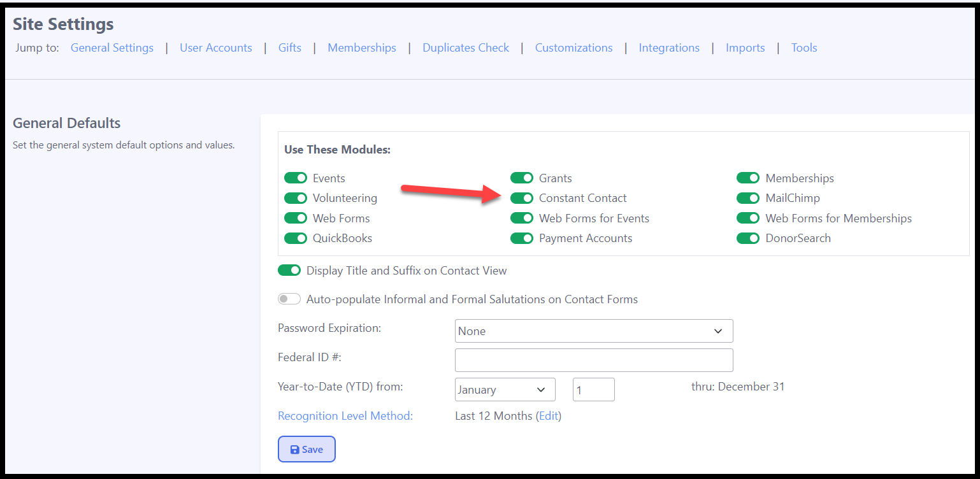Screen dimensions: 980x479
Task: Click the 'Use These Modules:' heading
Action: click(337, 150)
